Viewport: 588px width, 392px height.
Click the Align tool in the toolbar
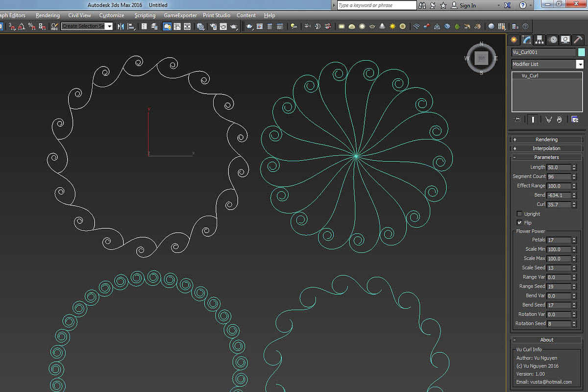(131, 26)
